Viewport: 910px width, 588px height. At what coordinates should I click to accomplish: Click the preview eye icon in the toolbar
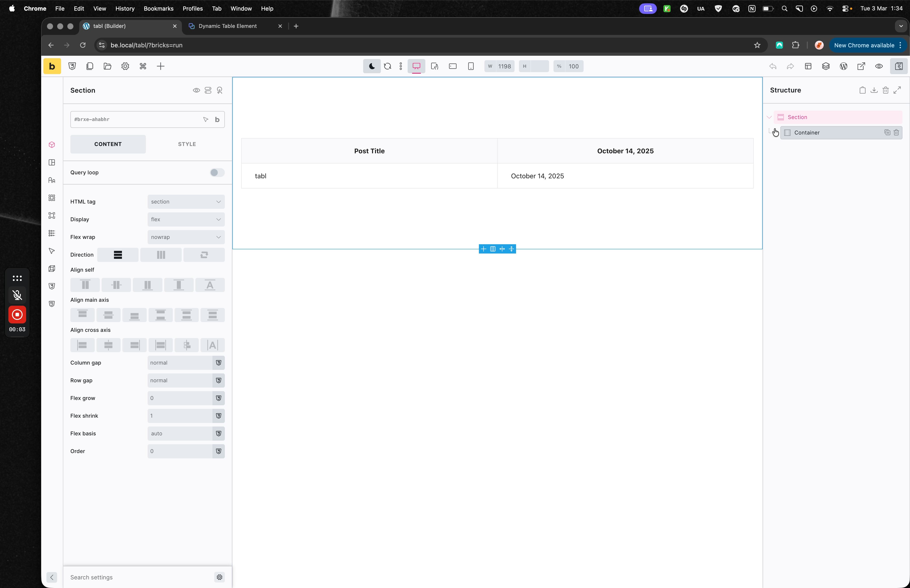pyautogui.click(x=879, y=66)
